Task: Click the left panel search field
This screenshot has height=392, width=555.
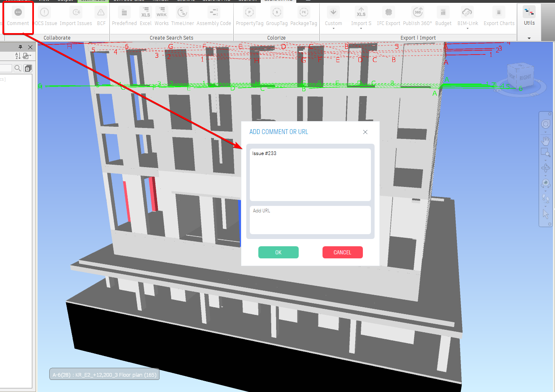Action: pos(6,68)
